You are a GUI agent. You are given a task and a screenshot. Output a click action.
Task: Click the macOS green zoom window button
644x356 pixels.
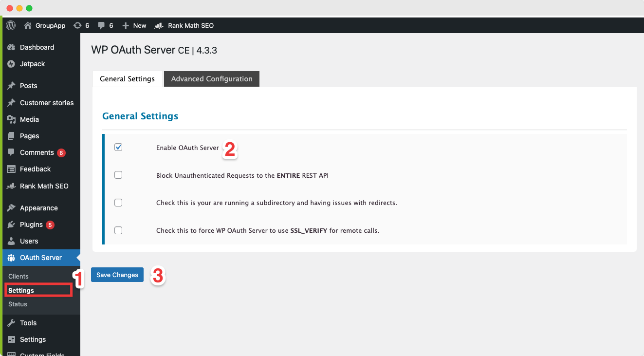(29, 8)
